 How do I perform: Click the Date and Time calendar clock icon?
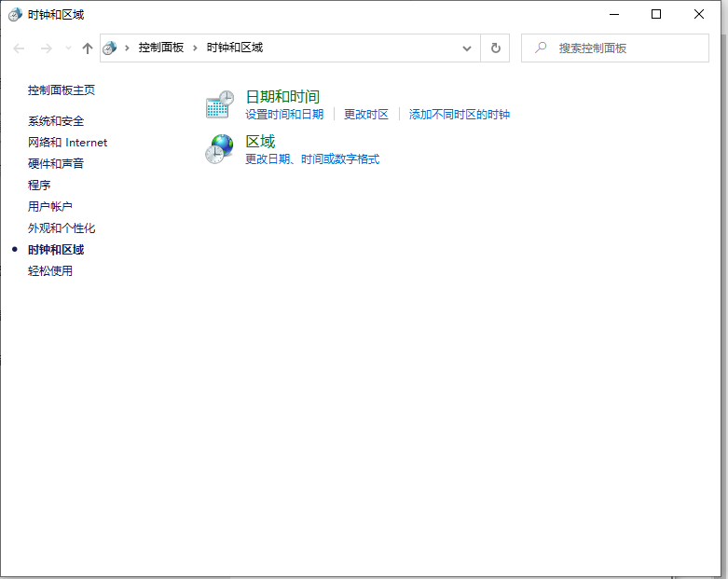219,105
